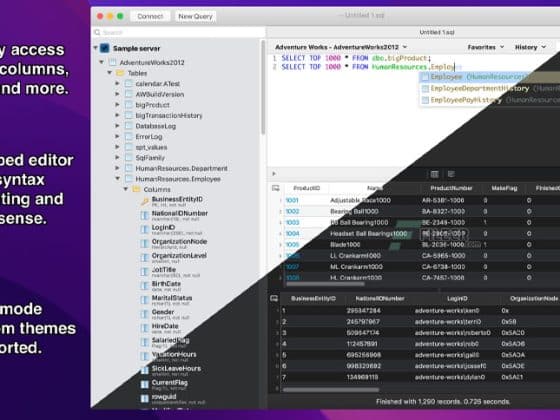Select the VacationHours column
Image resolution: width=560 pixels, height=420 pixels.
174,356
